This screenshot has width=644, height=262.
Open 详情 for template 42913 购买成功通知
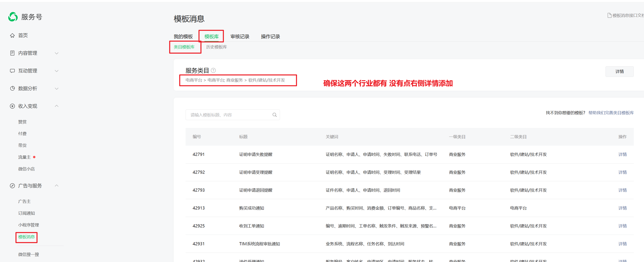click(622, 208)
